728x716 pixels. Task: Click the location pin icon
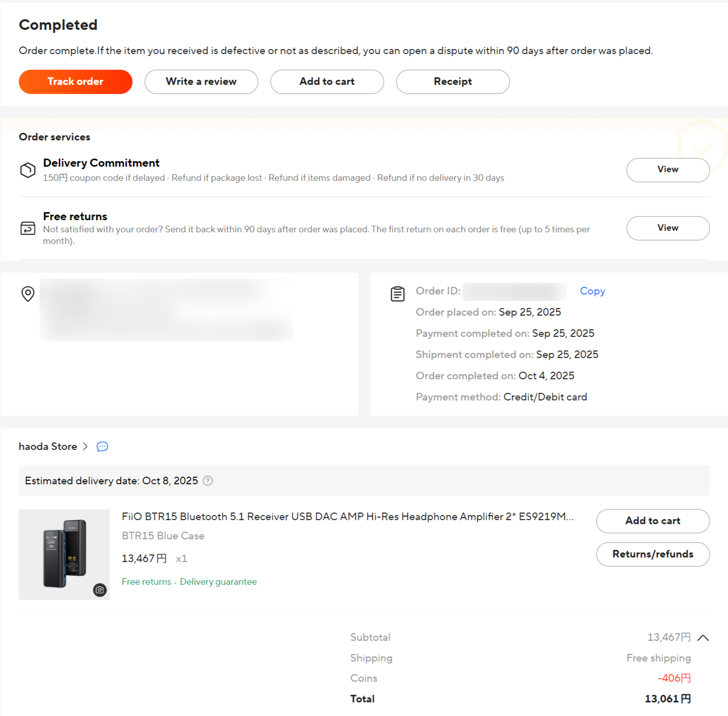pos(28,293)
